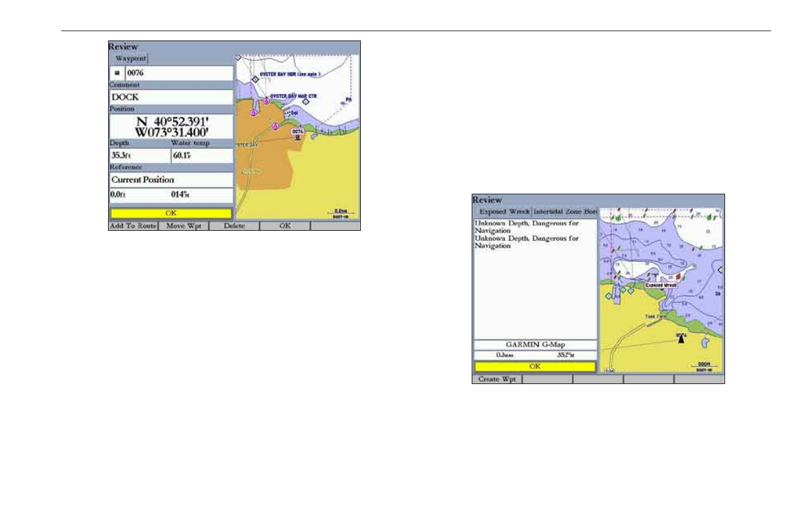Confirm with the yellow OK in the waypoint review

point(171,214)
